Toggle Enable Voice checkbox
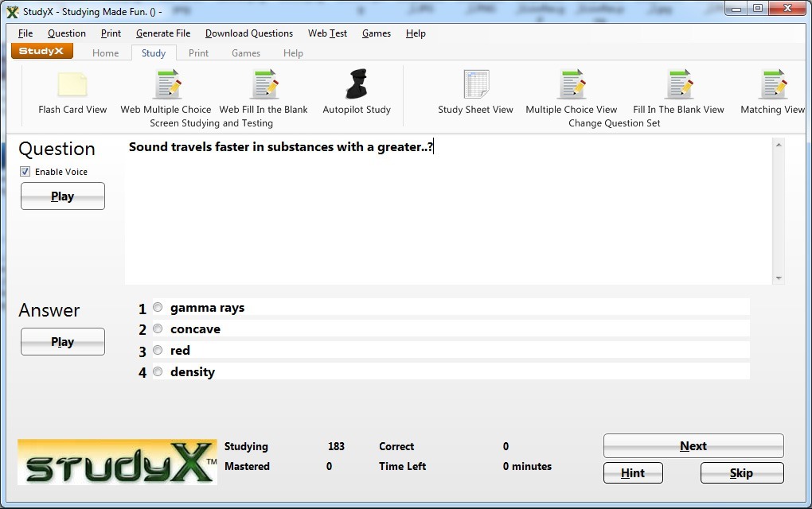 pos(25,172)
